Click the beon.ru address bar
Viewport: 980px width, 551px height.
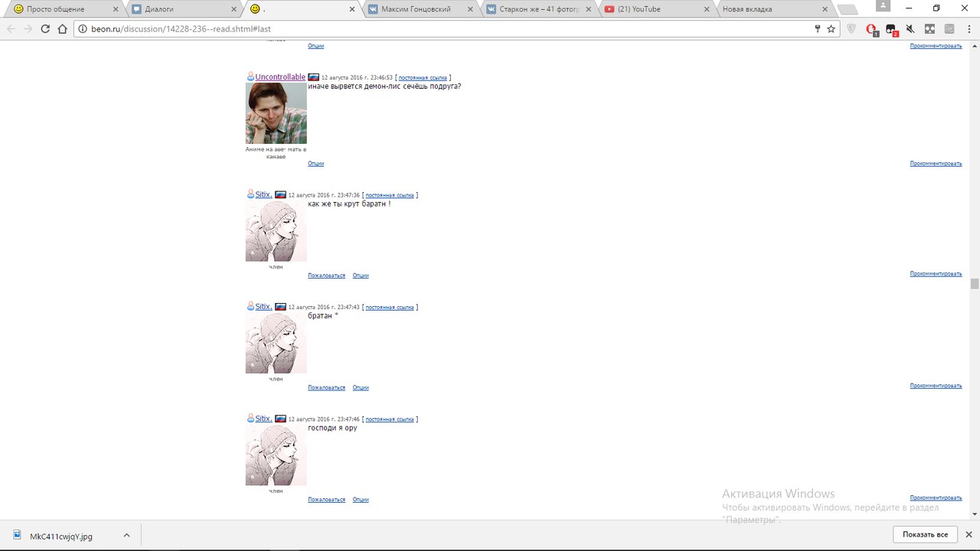click(x=444, y=29)
